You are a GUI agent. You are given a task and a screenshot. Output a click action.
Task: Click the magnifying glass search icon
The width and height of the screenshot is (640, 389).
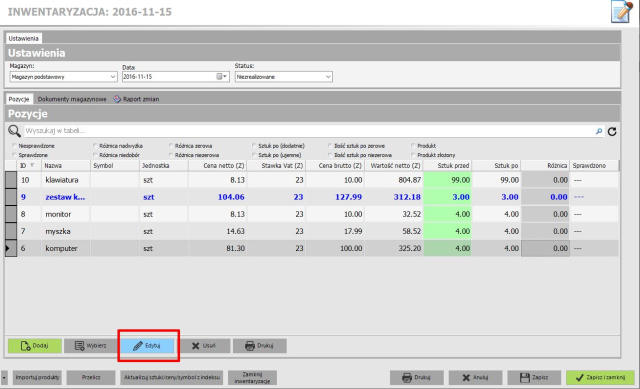(x=14, y=131)
